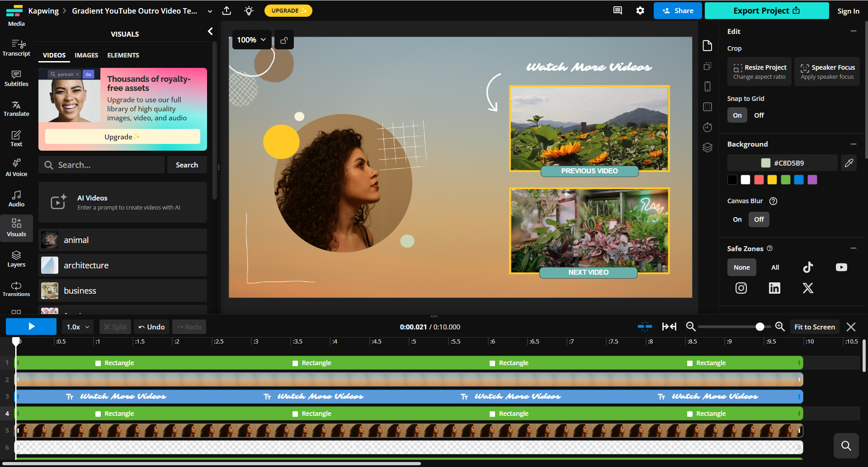
Task: Select the Speaker Focus crop option
Action: click(827, 71)
